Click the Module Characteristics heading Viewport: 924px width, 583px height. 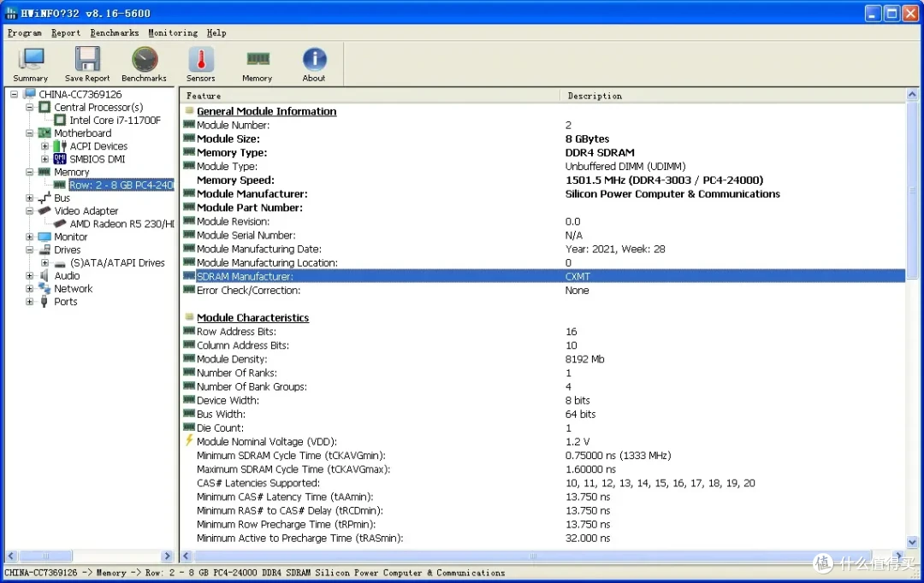[252, 317]
